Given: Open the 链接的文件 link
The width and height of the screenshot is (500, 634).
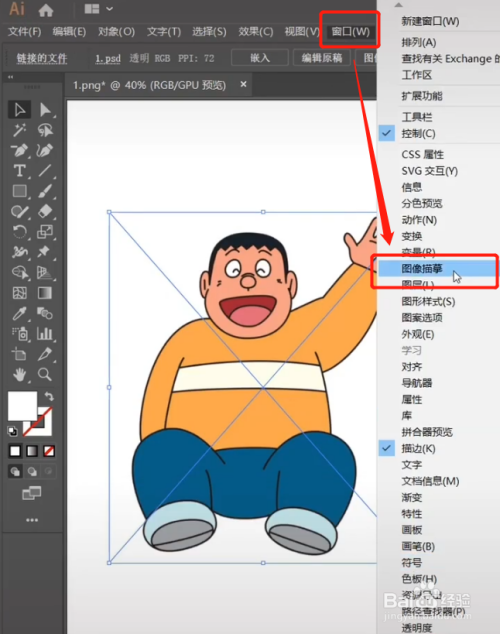Looking at the screenshot, I should 42,59.
